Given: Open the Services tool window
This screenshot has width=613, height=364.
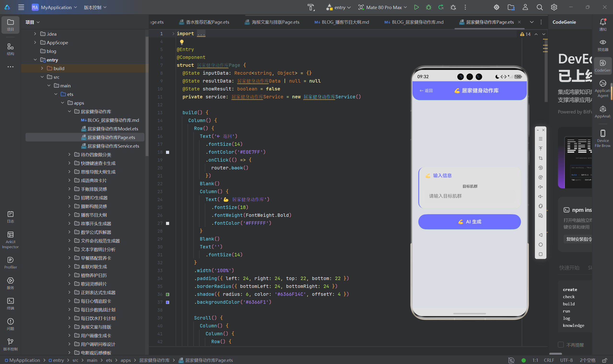Looking at the screenshot, I should pyautogui.click(x=10, y=283).
